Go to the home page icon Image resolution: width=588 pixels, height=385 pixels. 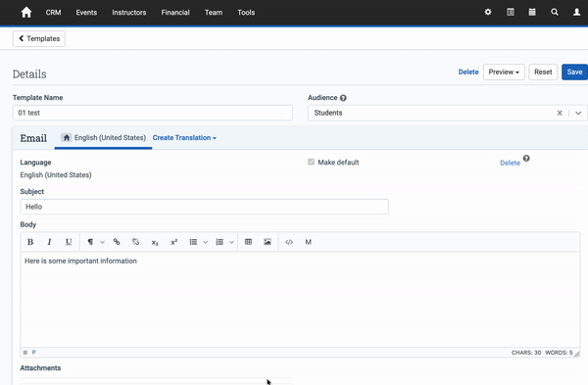click(x=26, y=13)
